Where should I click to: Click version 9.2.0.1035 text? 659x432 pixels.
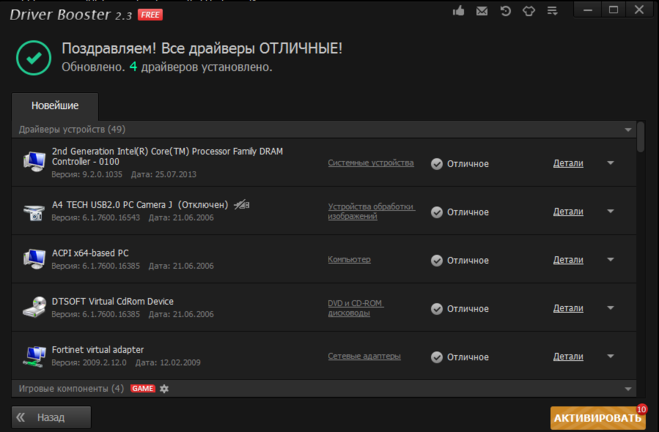(87, 174)
